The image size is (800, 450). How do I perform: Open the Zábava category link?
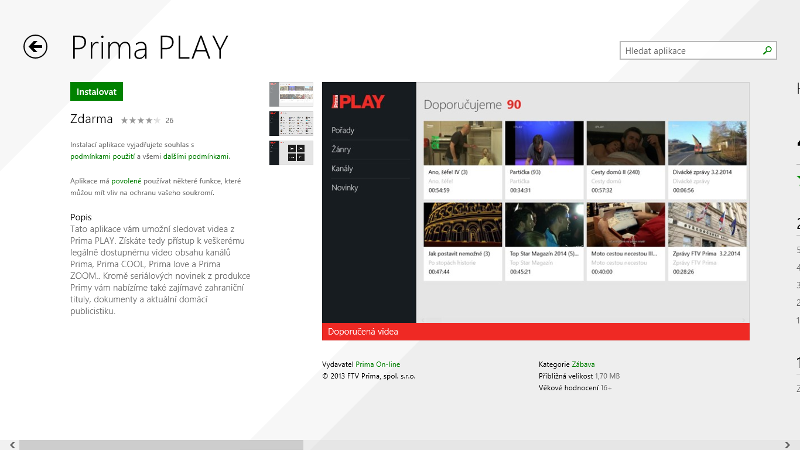583,366
